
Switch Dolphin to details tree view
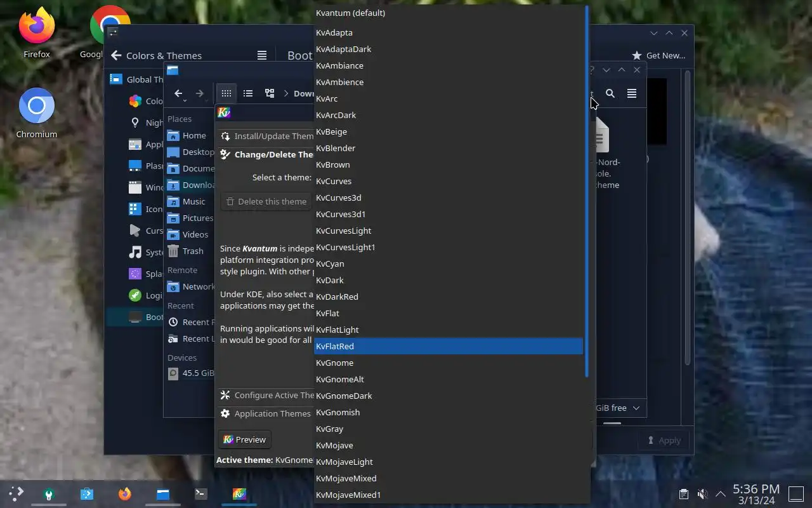point(270,93)
